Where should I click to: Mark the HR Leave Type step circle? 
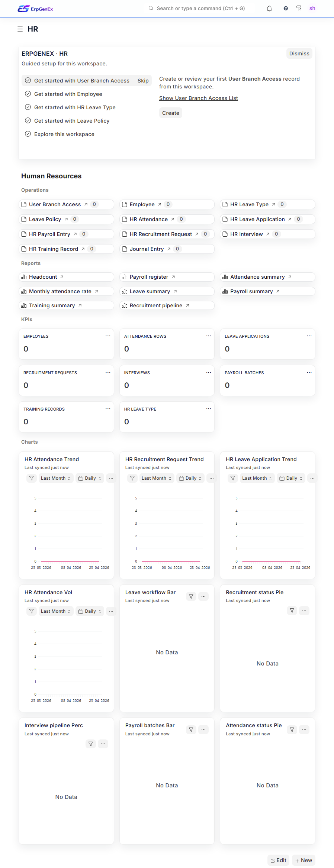pyautogui.click(x=28, y=107)
